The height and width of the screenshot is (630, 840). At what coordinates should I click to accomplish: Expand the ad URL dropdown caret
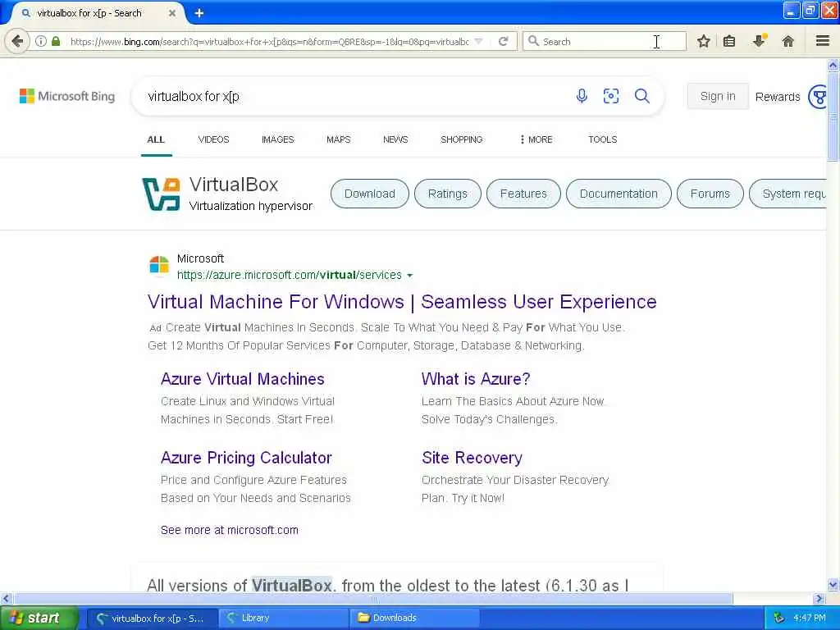tap(410, 276)
